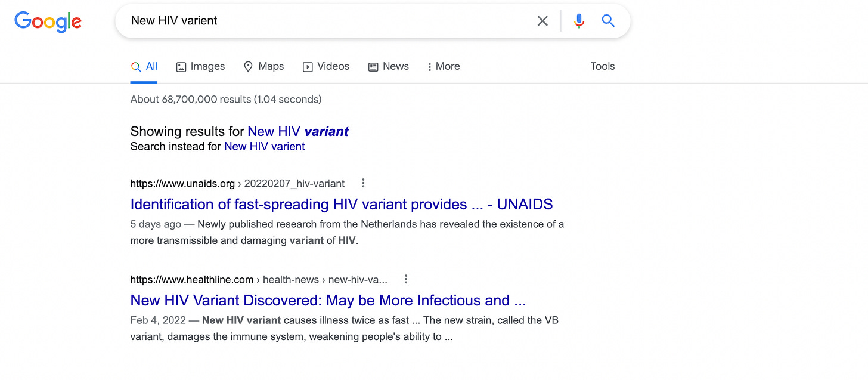Switch to the Images tab

(201, 66)
